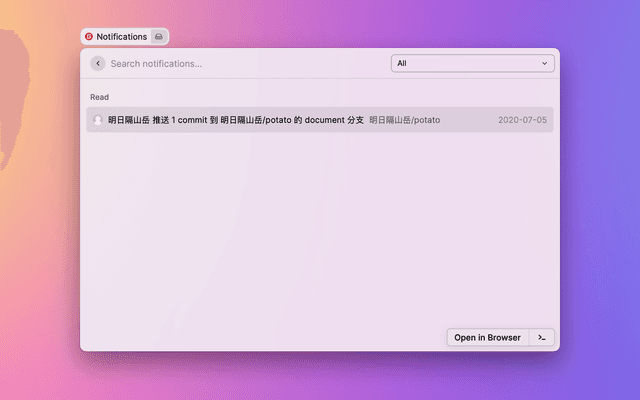Click the '1 commit' text in notification
The height and width of the screenshot is (400, 640).
pos(188,120)
